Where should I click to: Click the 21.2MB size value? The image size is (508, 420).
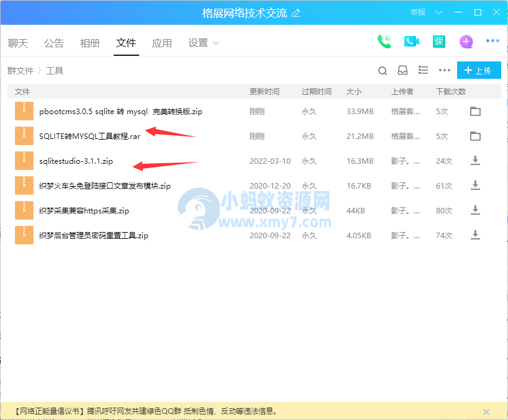(360, 136)
